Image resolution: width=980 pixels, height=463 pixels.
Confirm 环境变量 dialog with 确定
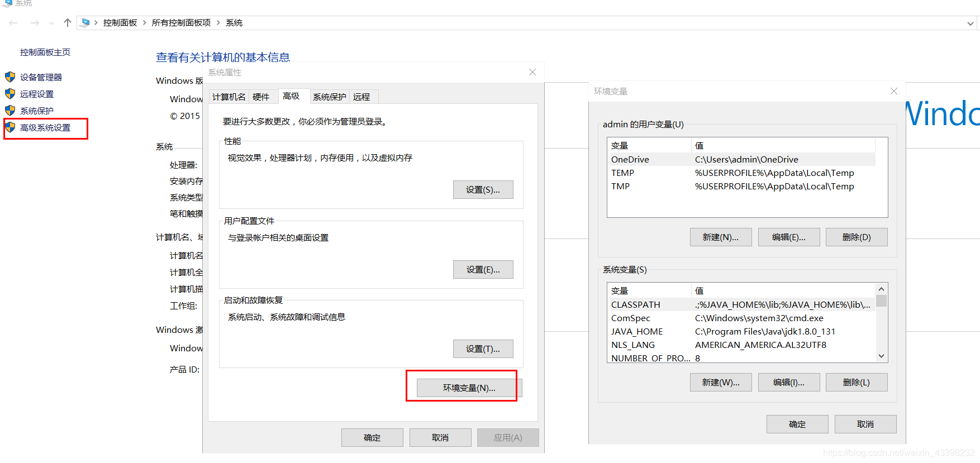pos(797,424)
